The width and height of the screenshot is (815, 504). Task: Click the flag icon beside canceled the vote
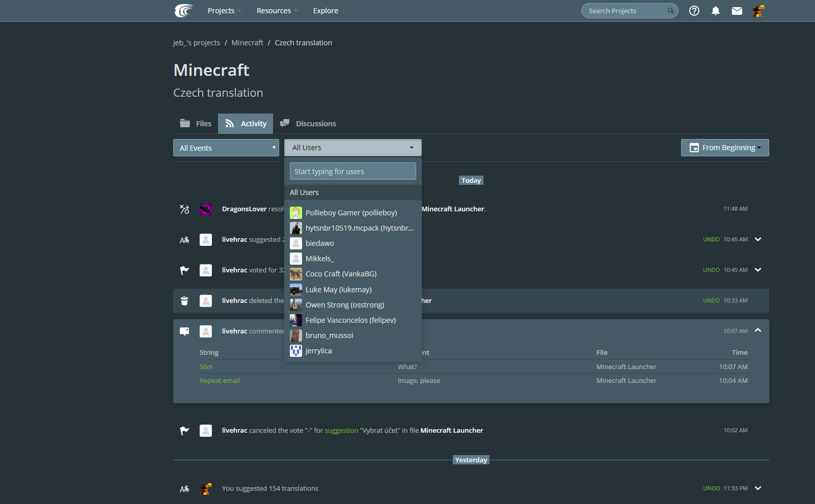pos(184,431)
